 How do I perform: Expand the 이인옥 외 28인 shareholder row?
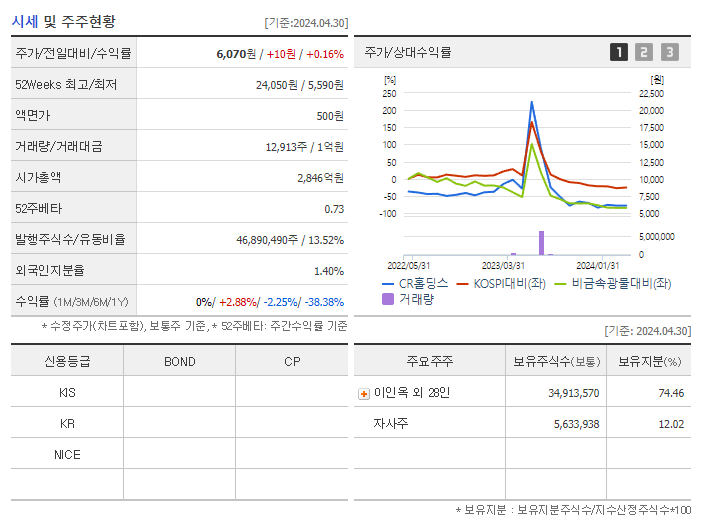364,394
